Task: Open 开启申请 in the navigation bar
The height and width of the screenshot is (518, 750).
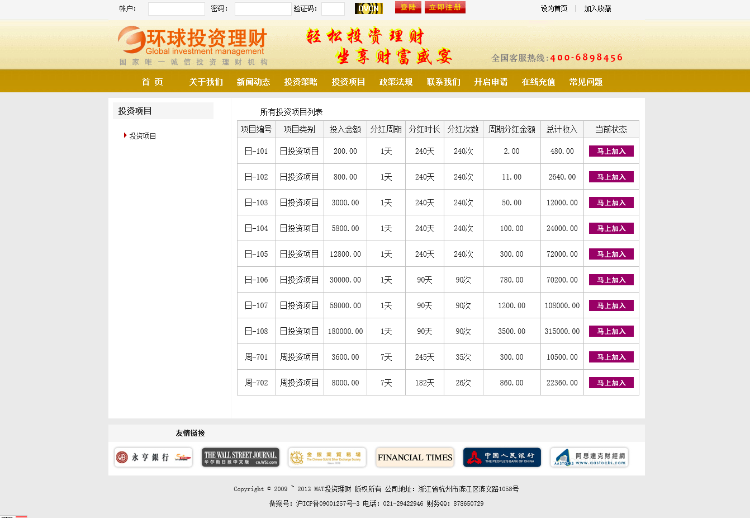Action: [x=491, y=82]
